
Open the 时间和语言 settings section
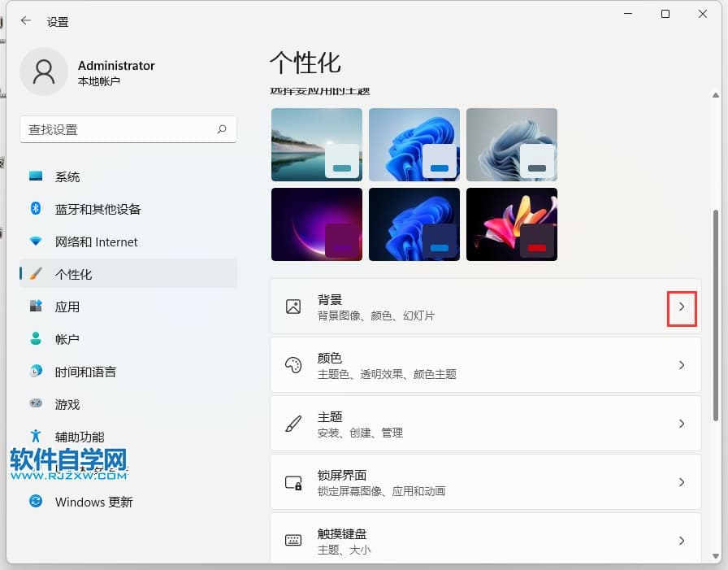pos(85,372)
